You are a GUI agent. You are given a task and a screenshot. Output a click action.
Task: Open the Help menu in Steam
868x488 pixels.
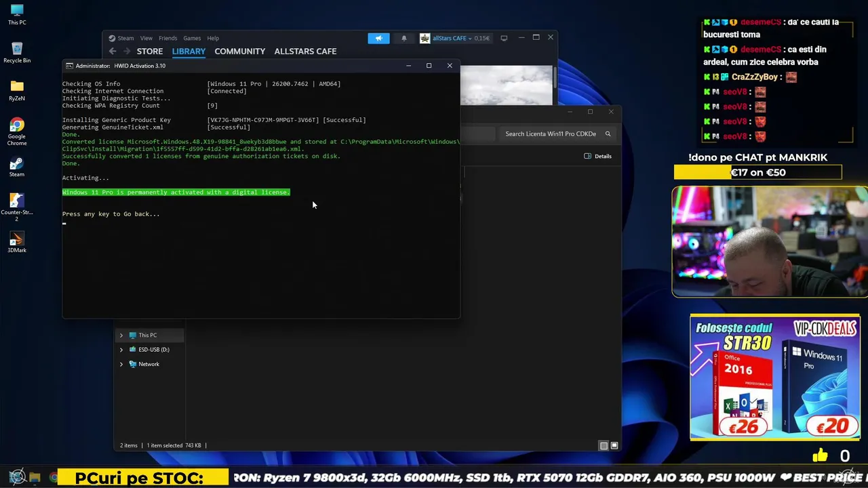pyautogui.click(x=213, y=38)
